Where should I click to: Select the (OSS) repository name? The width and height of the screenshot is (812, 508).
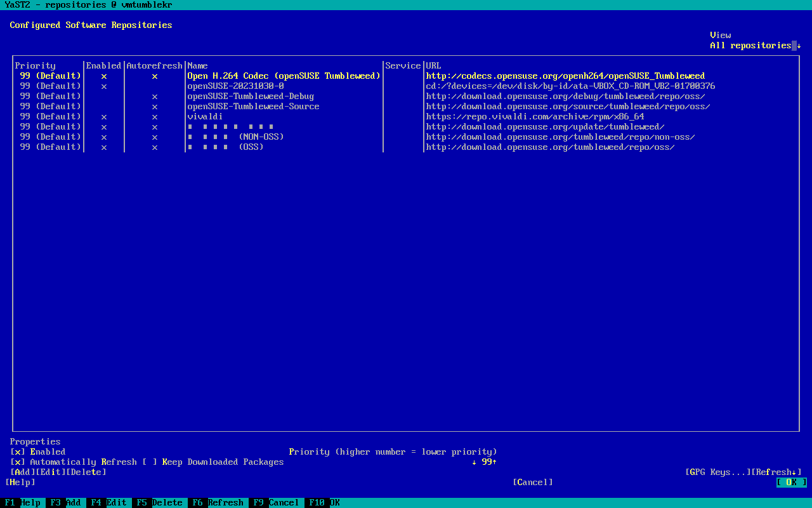coord(226,147)
